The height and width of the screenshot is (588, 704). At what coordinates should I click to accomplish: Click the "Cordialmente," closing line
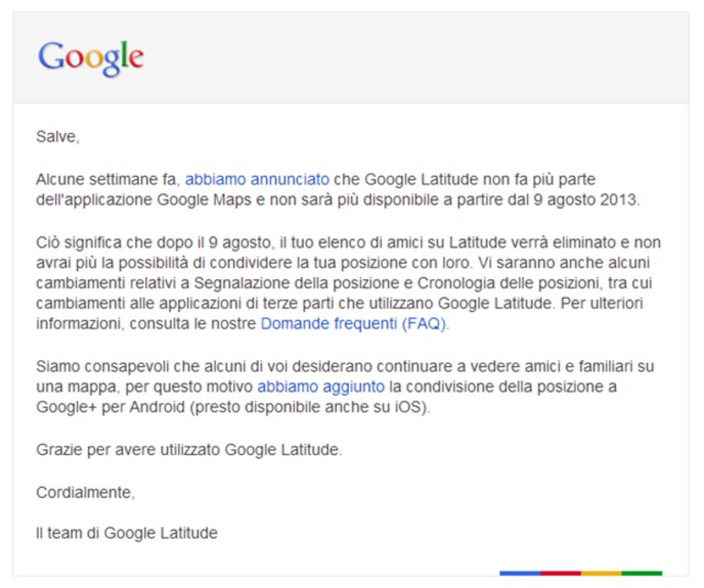[85, 493]
